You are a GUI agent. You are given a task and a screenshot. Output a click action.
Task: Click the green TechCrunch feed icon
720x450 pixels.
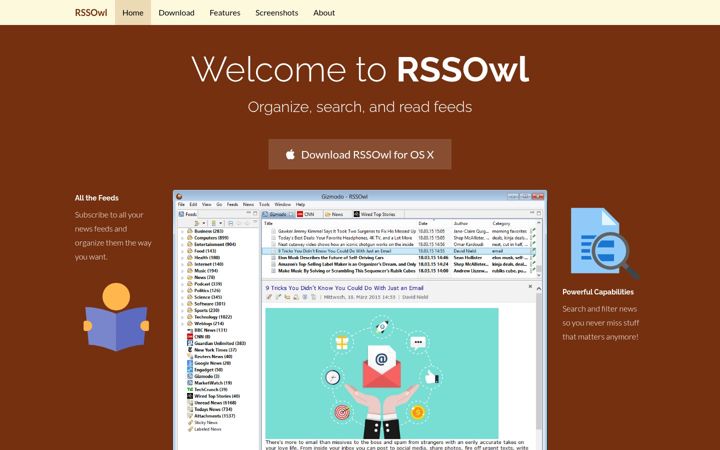pos(190,389)
